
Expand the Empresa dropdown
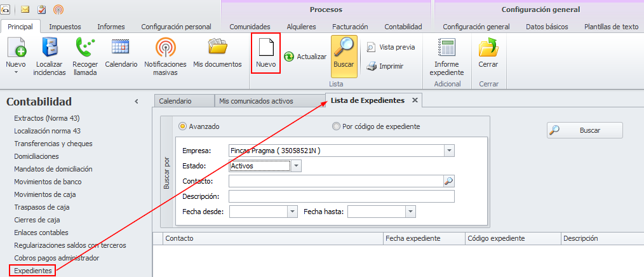click(x=449, y=151)
